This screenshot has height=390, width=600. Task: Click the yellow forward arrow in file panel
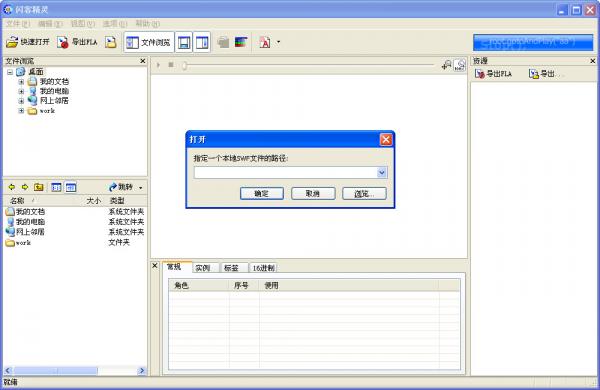[25, 187]
